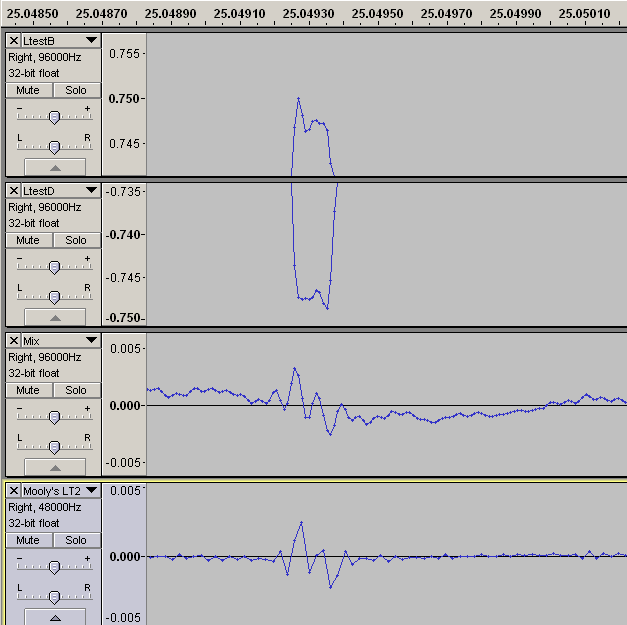The width and height of the screenshot is (627, 625).
Task: Click the Mooly's LT2 pan slider handle
Action: point(54,597)
